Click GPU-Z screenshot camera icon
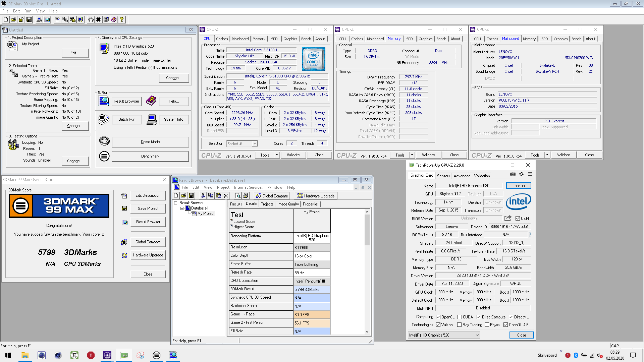The height and width of the screenshot is (362, 644). [x=513, y=174]
